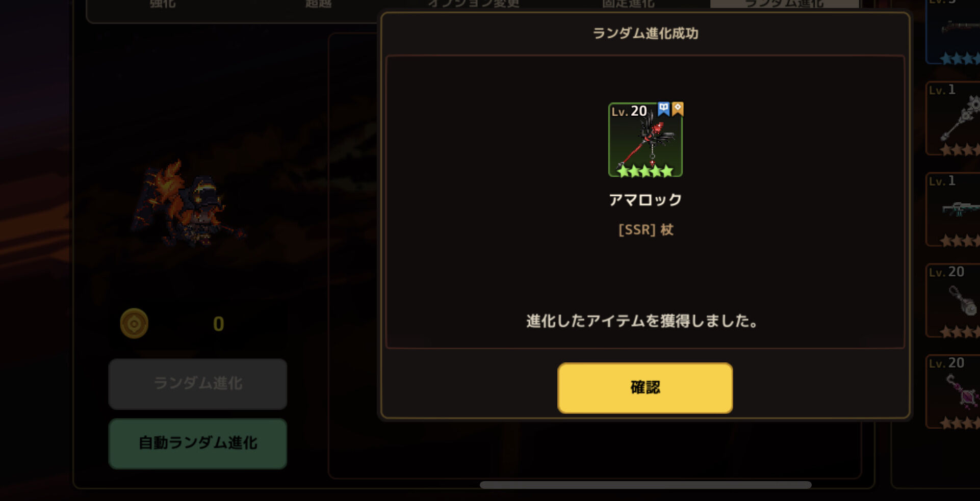Click the アマロック staff item icon
The height and width of the screenshot is (501, 980).
click(646, 140)
